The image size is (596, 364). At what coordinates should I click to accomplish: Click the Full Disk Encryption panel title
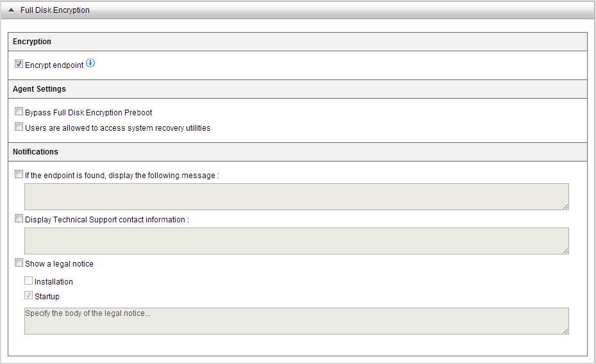coord(55,10)
